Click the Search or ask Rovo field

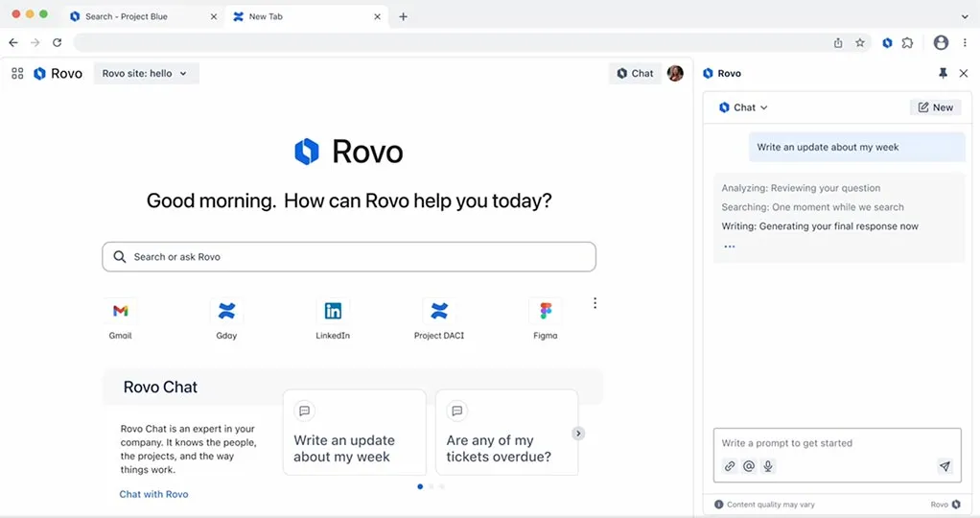pyautogui.click(x=349, y=257)
